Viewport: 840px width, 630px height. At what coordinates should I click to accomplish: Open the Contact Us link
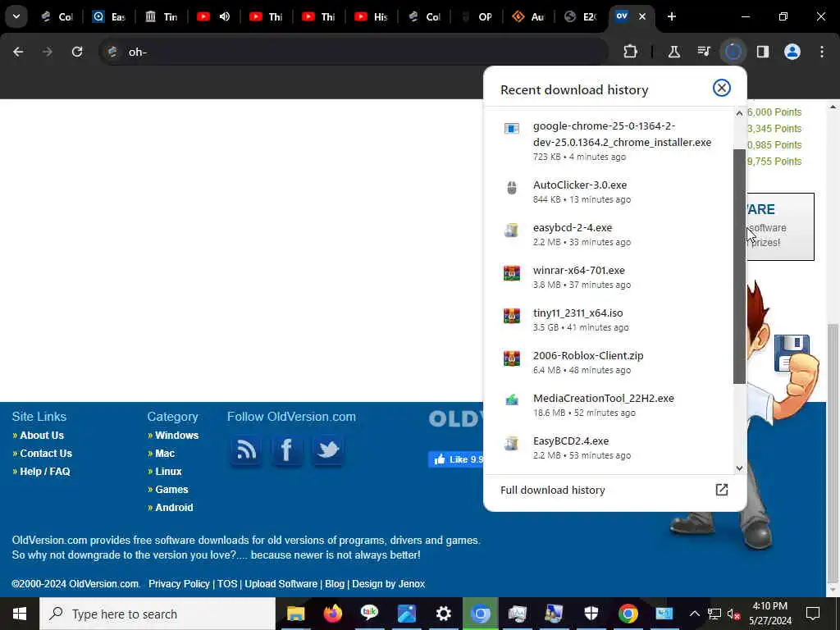[46, 453]
